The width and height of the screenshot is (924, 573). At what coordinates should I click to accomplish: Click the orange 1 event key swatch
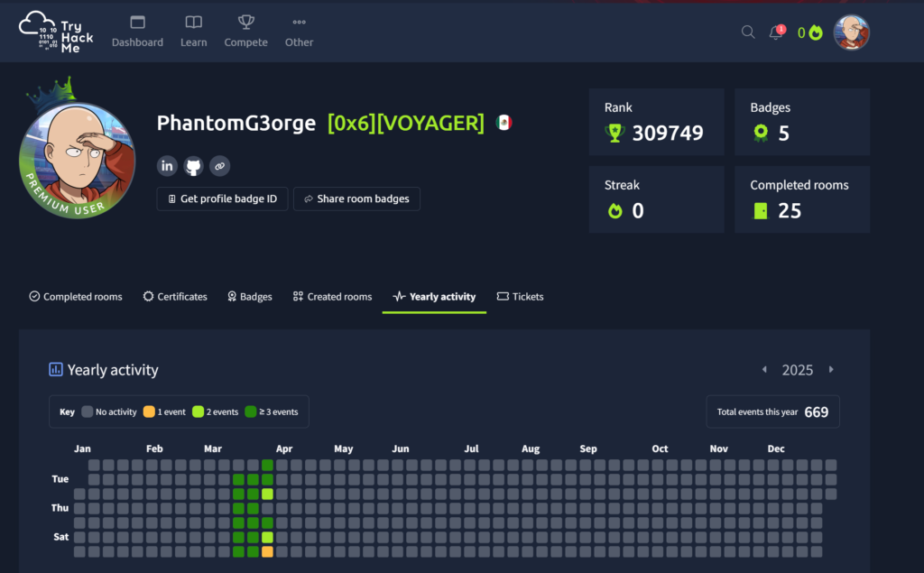point(149,411)
